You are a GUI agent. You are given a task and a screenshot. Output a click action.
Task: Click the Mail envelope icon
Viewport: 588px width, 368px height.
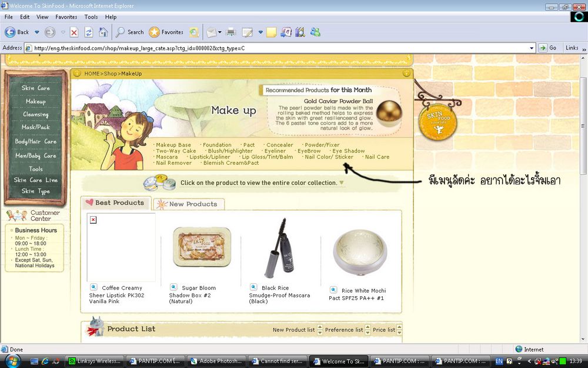pyautogui.click(x=212, y=32)
